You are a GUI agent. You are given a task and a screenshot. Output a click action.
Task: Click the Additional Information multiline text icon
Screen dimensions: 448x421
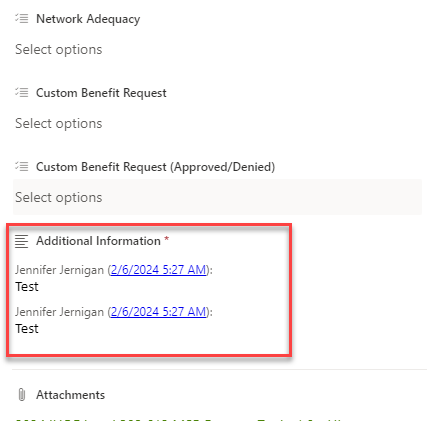[x=22, y=241]
